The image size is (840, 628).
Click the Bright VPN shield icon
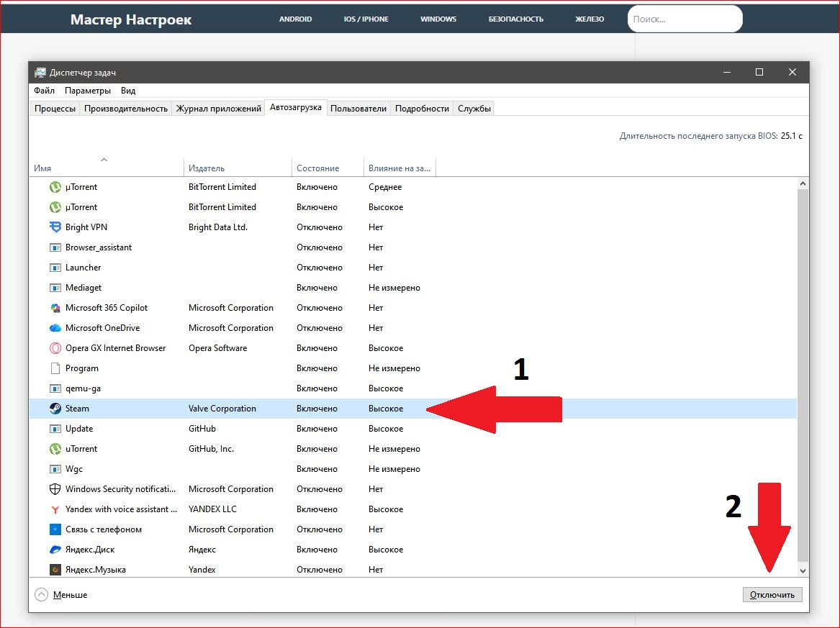point(55,227)
